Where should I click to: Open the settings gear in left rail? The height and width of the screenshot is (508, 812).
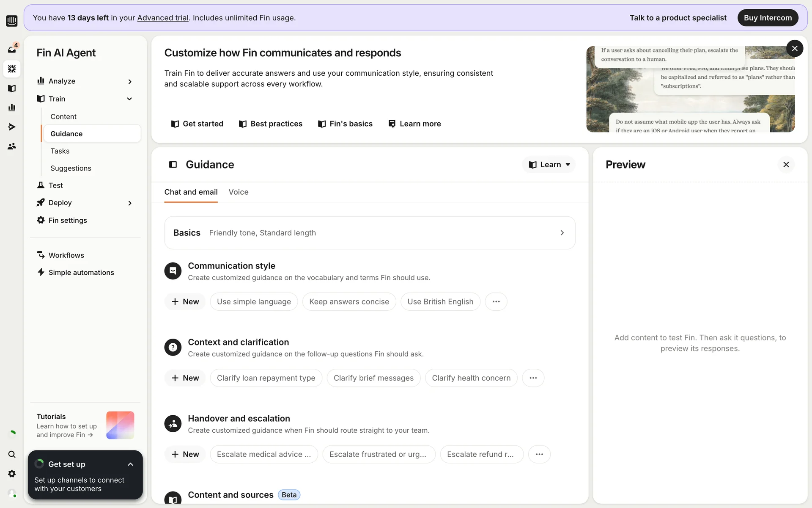tap(12, 474)
